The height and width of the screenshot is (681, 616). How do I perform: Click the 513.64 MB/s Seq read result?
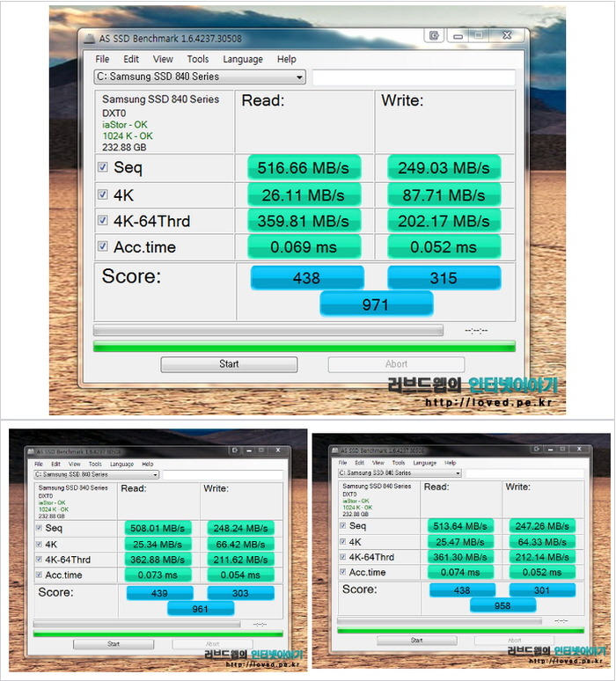(460, 526)
